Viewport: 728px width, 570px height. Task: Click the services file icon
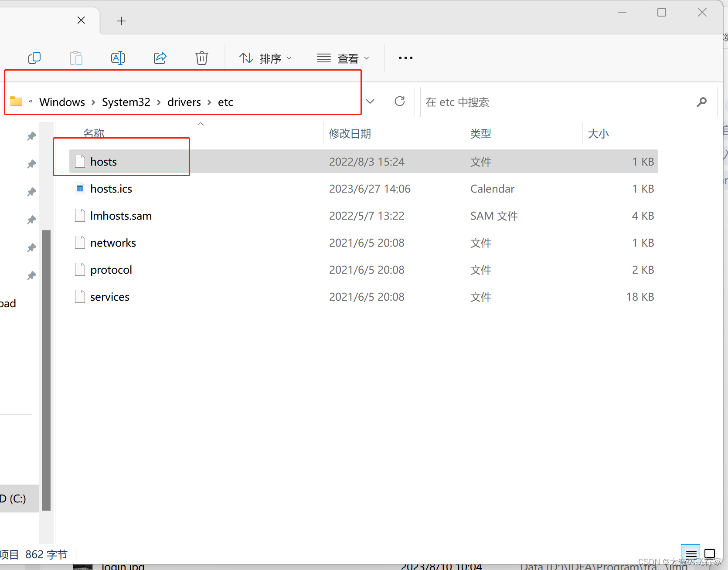pyautogui.click(x=80, y=296)
